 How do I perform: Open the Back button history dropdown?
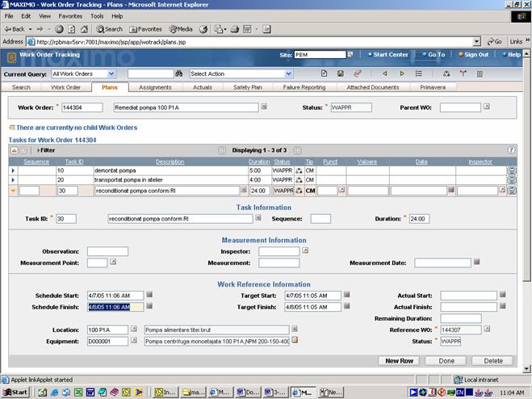pos(30,29)
